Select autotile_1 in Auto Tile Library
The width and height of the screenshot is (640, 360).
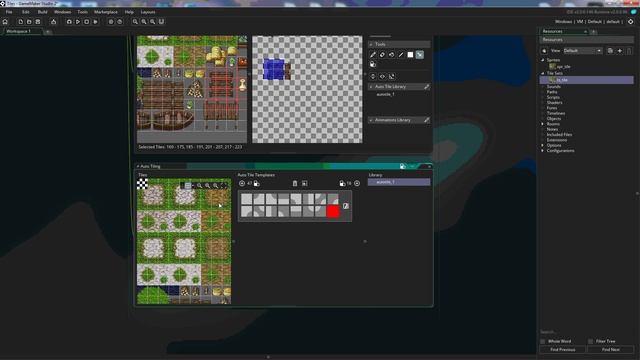(x=385, y=94)
